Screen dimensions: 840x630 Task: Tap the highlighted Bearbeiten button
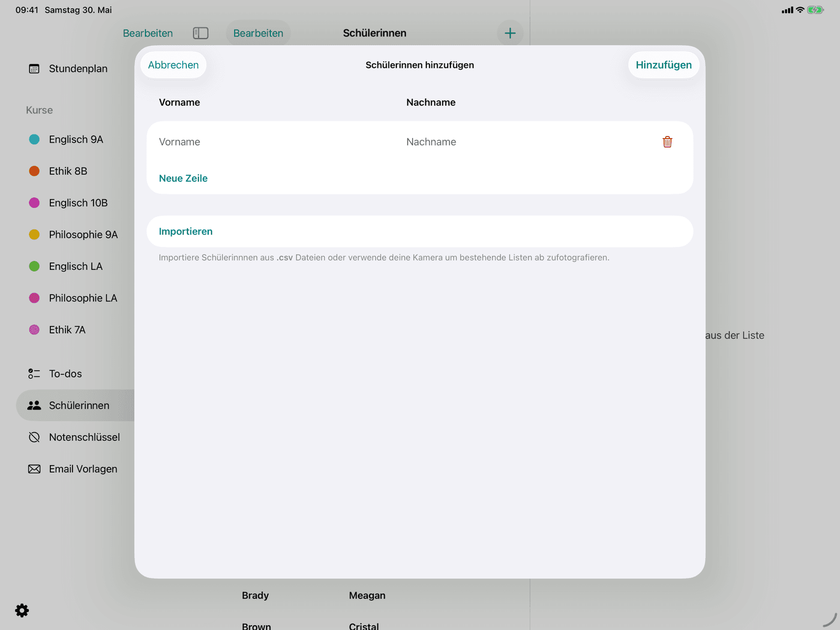pyautogui.click(x=258, y=33)
